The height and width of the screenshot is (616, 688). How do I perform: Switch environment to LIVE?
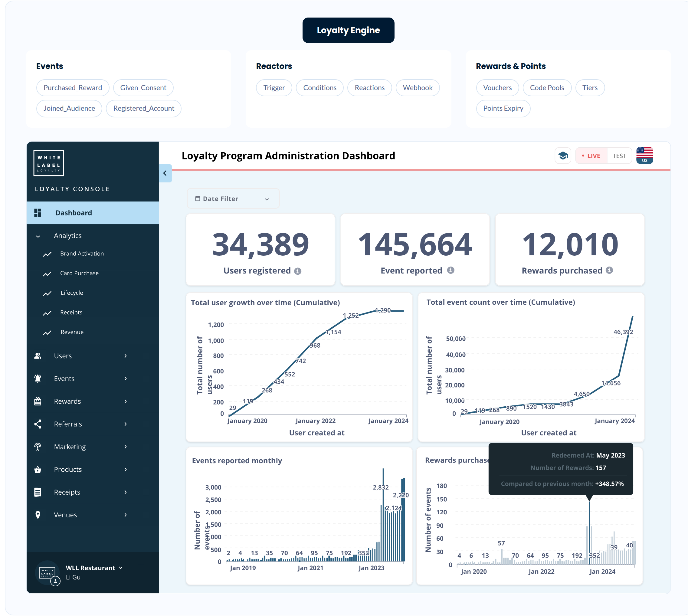click(591, 156)
